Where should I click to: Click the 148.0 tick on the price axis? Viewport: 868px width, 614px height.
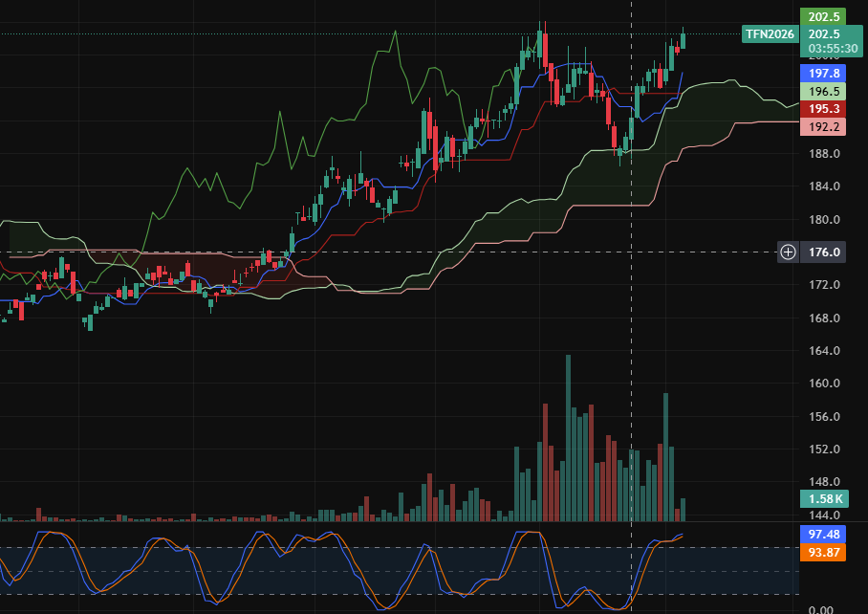point(824,482)
